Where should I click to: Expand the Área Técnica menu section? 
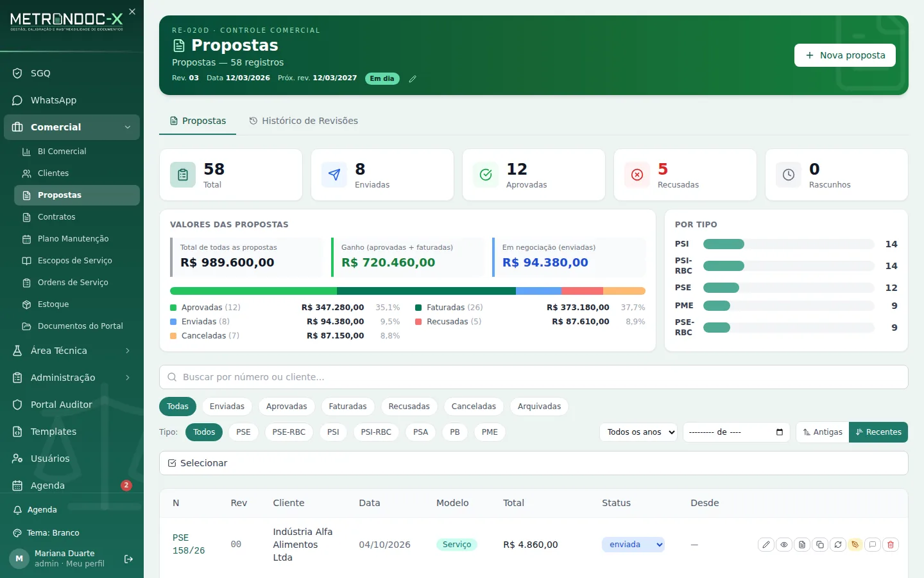pos(72,351)
